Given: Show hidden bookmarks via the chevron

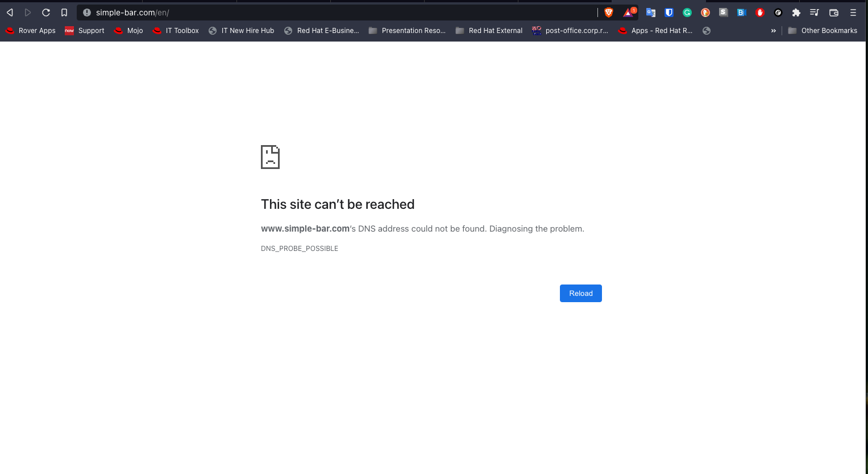Looking at the screenshot, I should (x=773, y=31).
